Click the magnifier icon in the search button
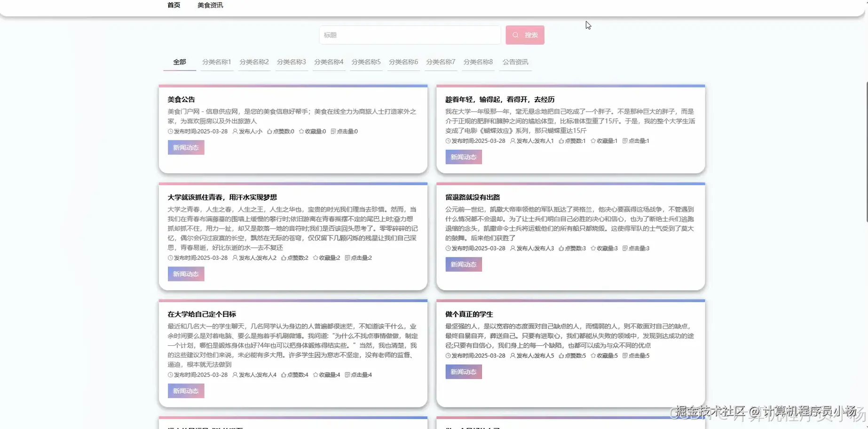The image size is (868, 429). point(515,34)
